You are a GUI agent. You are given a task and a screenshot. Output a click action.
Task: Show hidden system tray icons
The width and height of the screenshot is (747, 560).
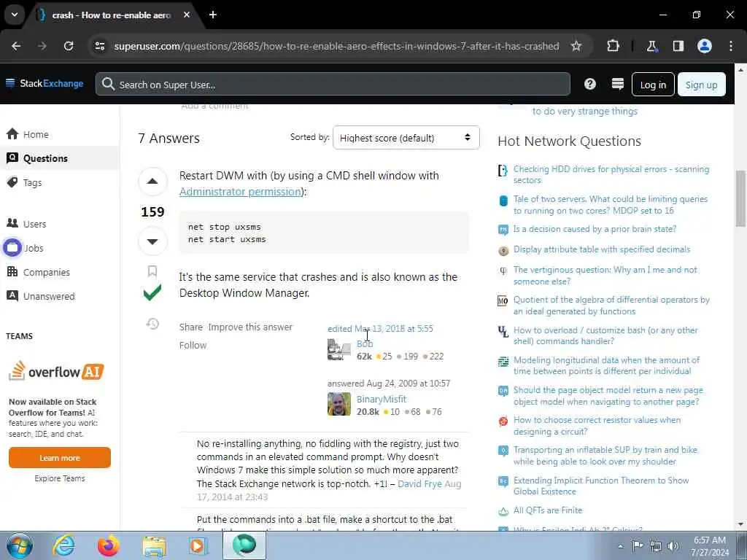click(x=620, y=546)
